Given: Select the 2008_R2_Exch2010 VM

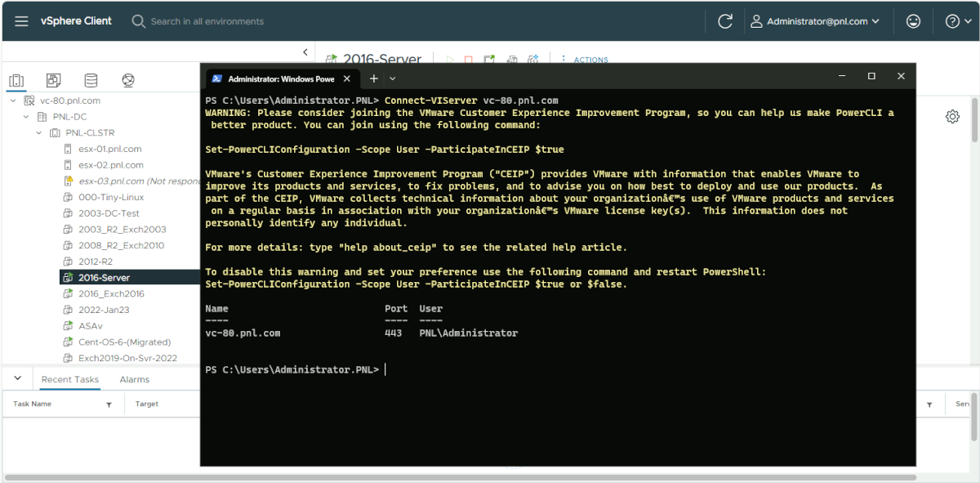Looking at the screenshot, I should pos(122,245).
